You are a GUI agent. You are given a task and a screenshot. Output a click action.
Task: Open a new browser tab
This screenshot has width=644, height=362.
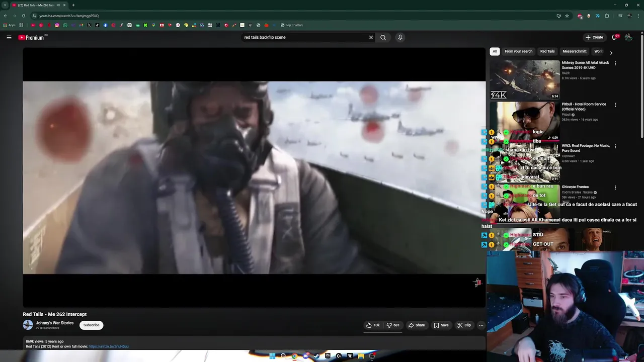tap(73, 5)
